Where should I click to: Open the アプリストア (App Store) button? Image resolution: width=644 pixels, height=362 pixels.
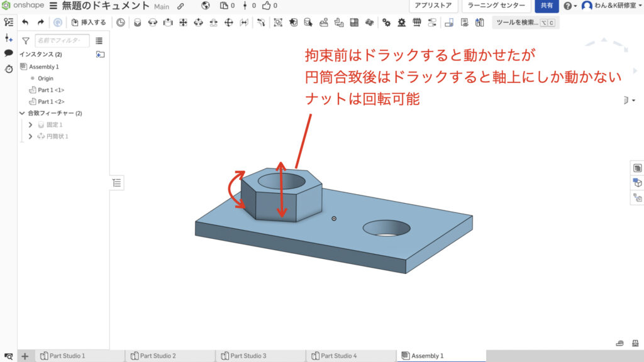pyautogui.click(x=433, y=6)
